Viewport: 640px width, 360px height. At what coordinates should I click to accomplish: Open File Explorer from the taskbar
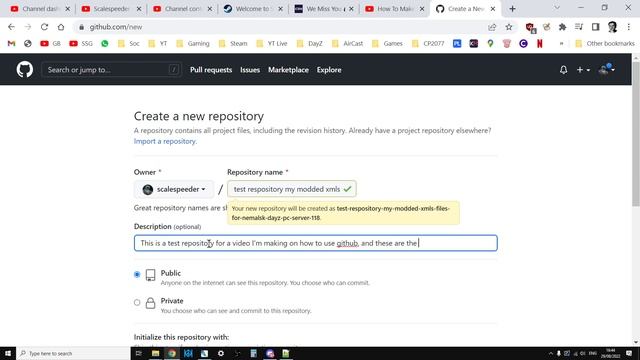pyautogui.click(x=155, y=353)
